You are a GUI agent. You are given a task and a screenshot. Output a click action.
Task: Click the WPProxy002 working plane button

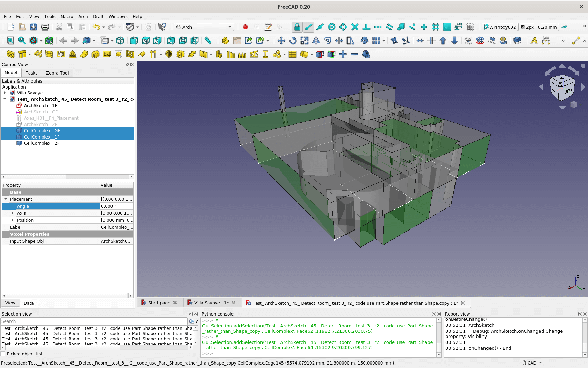(500, 27)
